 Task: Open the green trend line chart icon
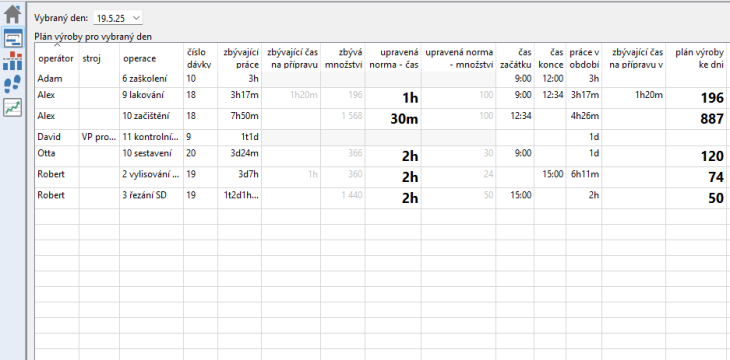point(13,108)
